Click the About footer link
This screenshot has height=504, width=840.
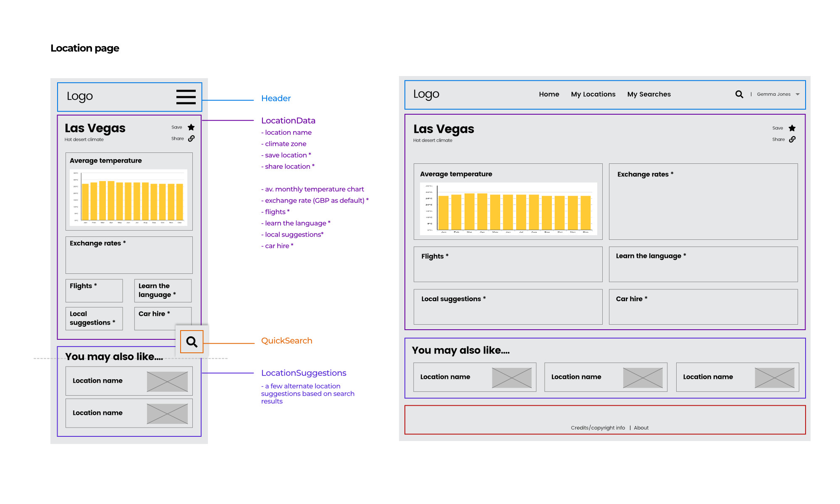point(641,428)
